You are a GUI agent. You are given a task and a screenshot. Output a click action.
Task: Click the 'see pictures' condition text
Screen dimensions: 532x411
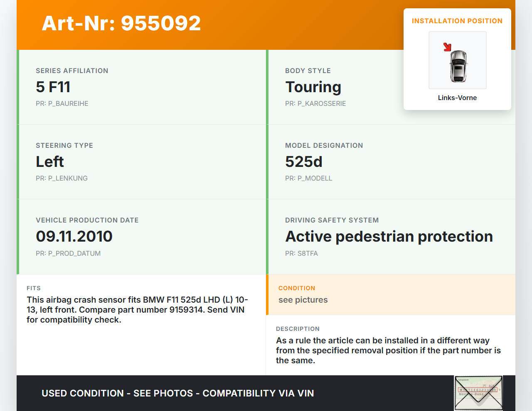(x=303, y=300)
